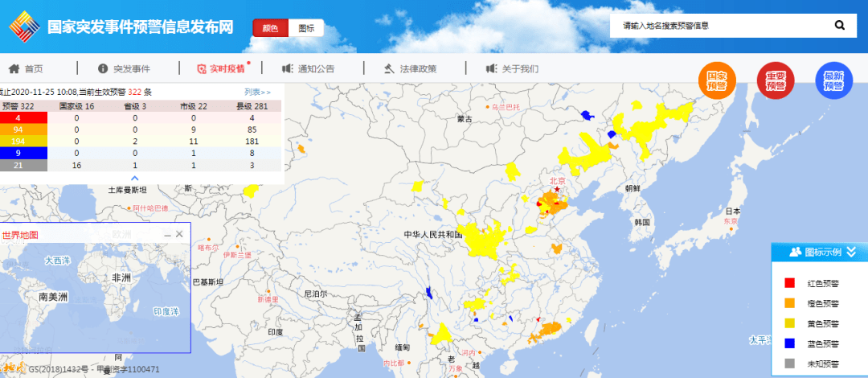Screen dimensions: 868x378
Task: Open the 实时疫情 menu item
Action: [221, 68]
